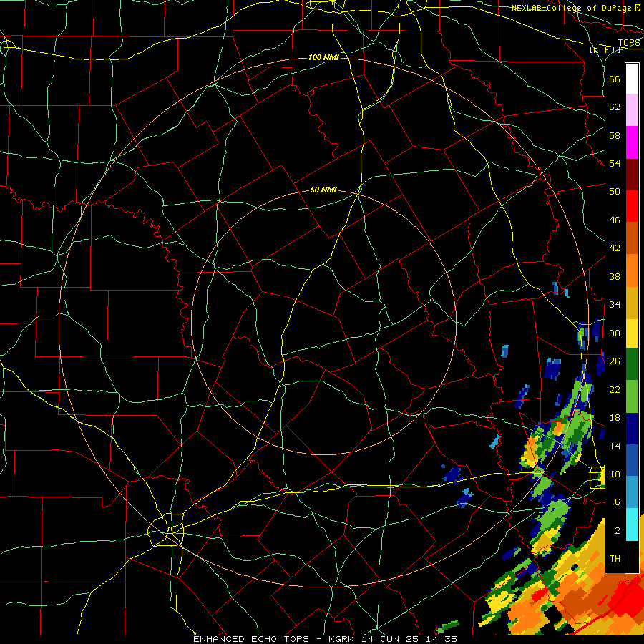Click the legend value '34'
Screen dimensions: 644x644
click(615, 305)
